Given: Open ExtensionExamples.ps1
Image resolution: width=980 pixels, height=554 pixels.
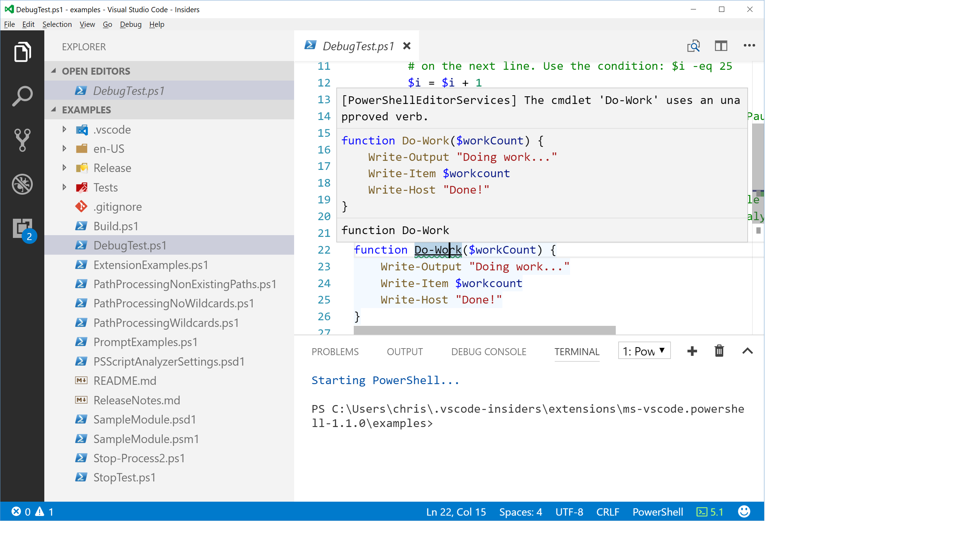Looking at the screenshot, I should [169, 264].
